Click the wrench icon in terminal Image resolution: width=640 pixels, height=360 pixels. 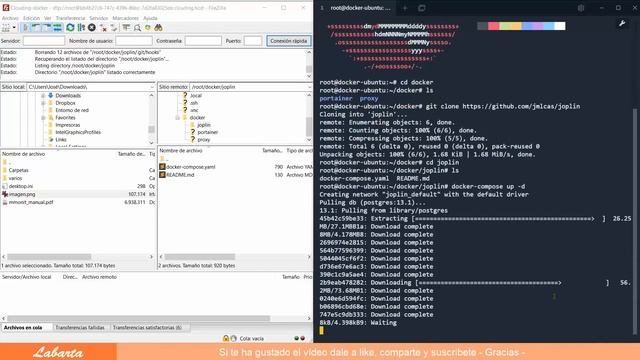(x=622, y=24)
